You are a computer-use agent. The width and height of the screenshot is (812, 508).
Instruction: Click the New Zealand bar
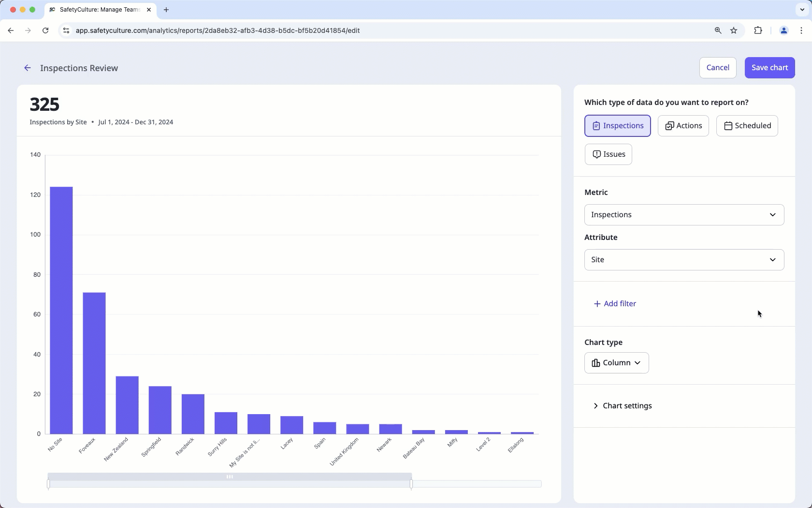point(127,405)
